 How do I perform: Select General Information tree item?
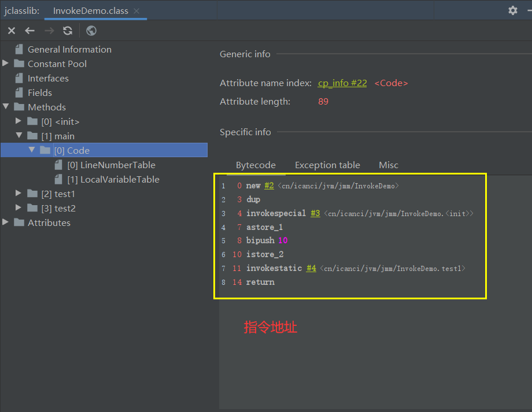(69, 50)
